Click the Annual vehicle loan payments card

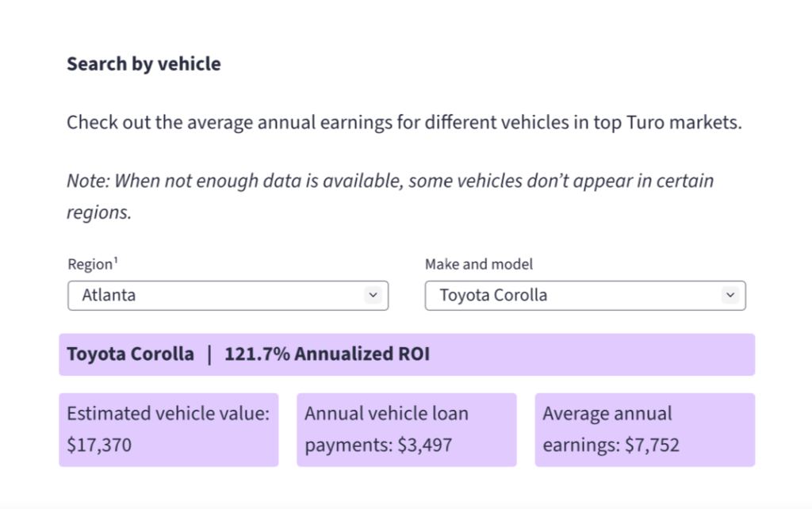click(x=406, y=429)
